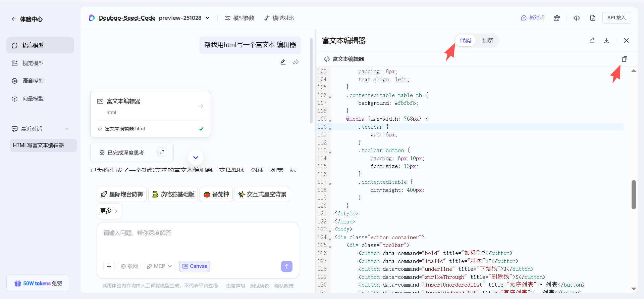The image size is (644, 299).
Task: Collapse the 最近对话 section
Action: pos(67,129)
